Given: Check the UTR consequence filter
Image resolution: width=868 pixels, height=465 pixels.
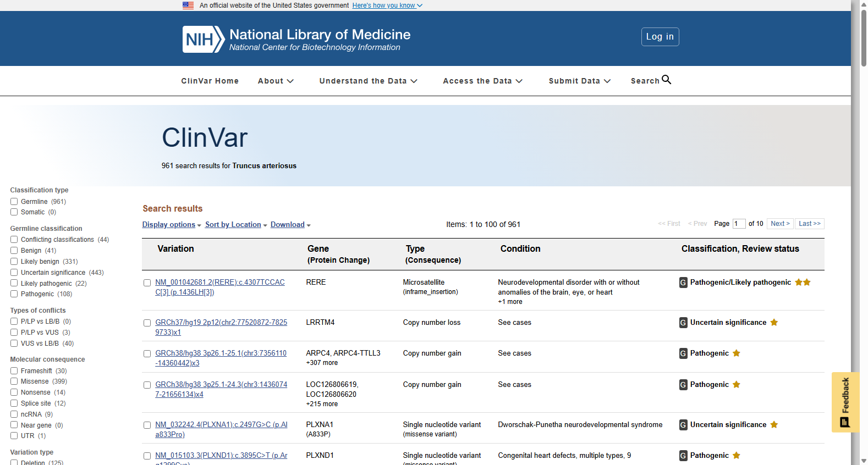Looking at the screenshot, I should coord(14,436).
